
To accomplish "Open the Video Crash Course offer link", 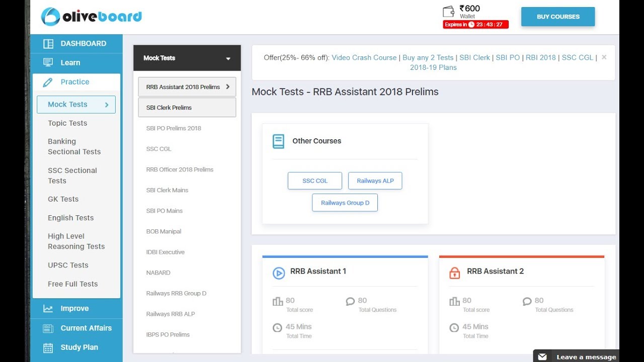I will click(x=364, y=58).
